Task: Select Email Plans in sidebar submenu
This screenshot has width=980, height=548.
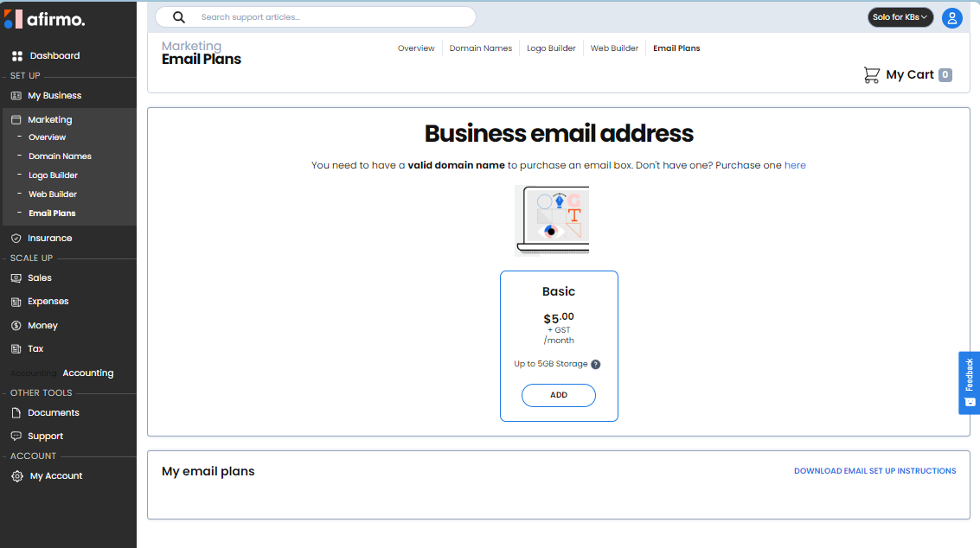Action: click(52, 213)
